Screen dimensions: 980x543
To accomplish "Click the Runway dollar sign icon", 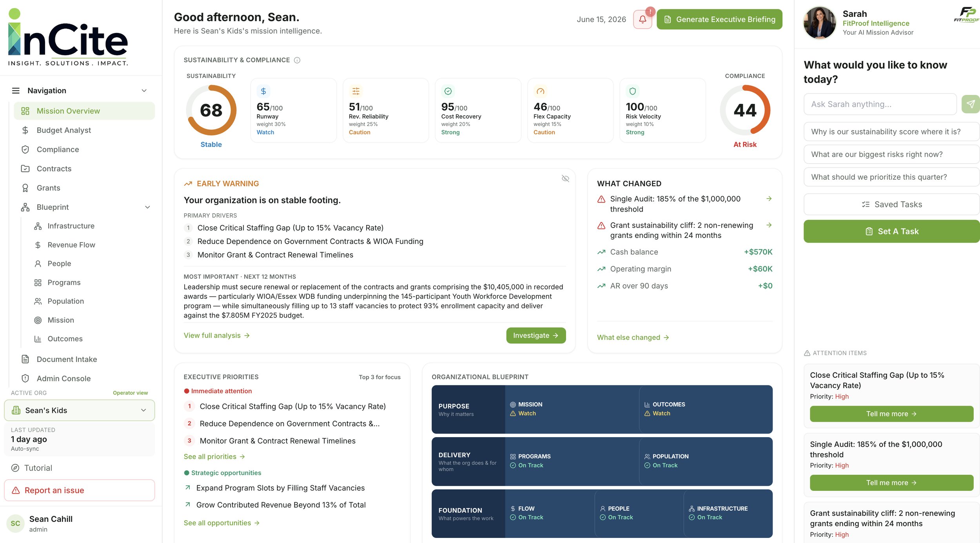I will pyautogui.click(x=263, y=91).
